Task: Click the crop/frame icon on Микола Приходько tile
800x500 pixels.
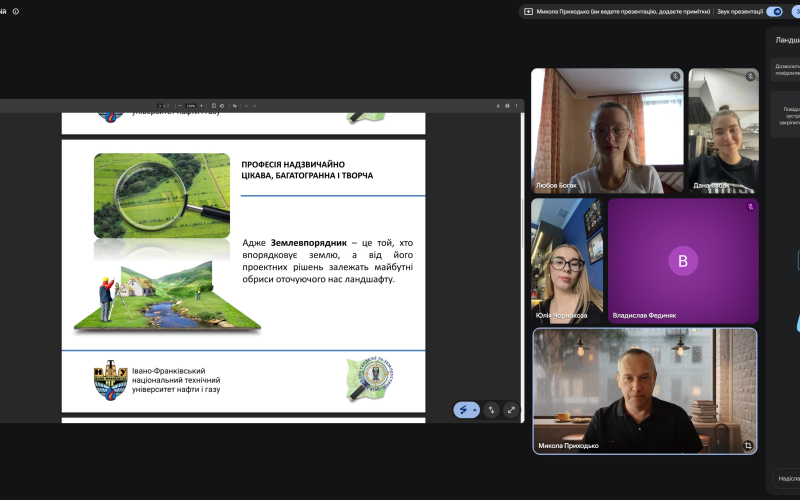Action: 748,445
